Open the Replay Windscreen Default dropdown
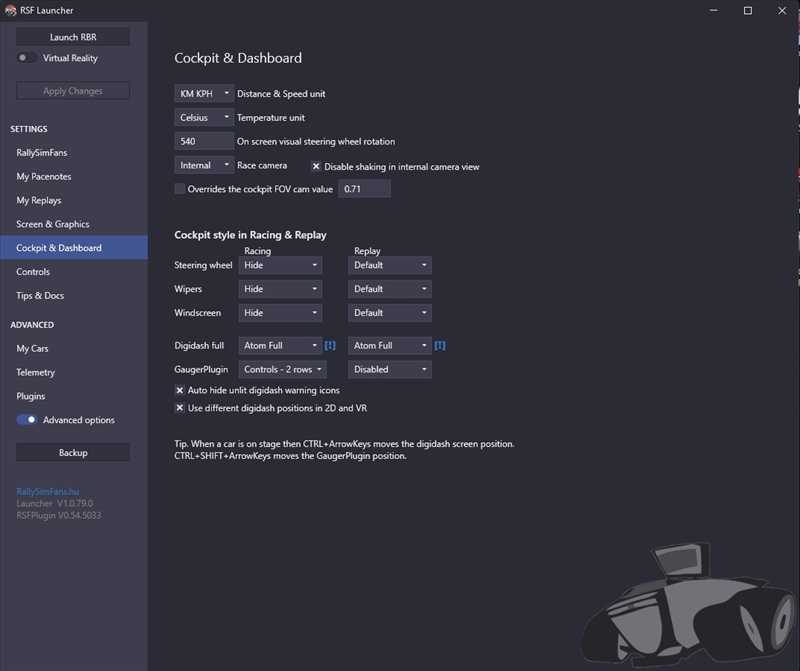This screenshot has height=671, width=800. (389, 313)
